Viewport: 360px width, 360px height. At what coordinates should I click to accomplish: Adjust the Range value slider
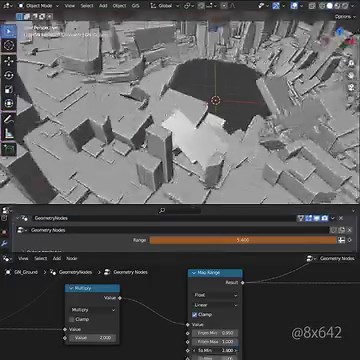point(243,240)
